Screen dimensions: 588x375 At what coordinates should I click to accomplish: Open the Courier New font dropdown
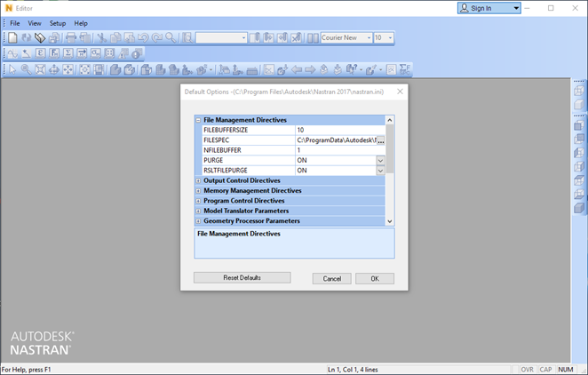[x=369, y=38]
